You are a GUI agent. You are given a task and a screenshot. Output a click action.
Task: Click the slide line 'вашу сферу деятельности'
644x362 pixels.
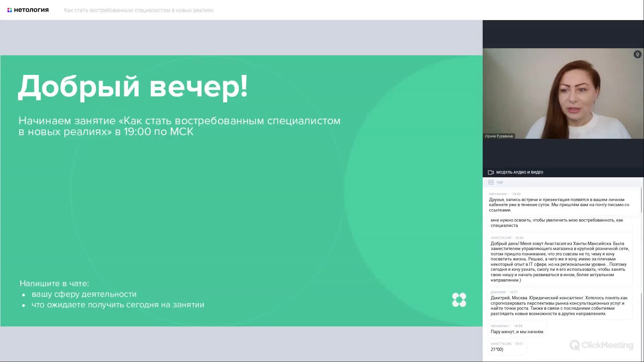pos(84,294)
